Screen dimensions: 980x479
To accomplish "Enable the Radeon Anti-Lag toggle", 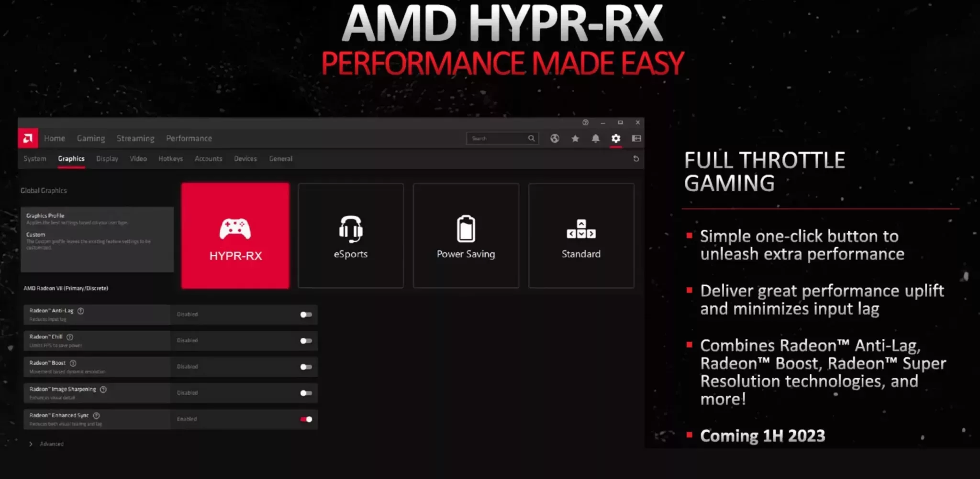I will click(x=306, y=315).
